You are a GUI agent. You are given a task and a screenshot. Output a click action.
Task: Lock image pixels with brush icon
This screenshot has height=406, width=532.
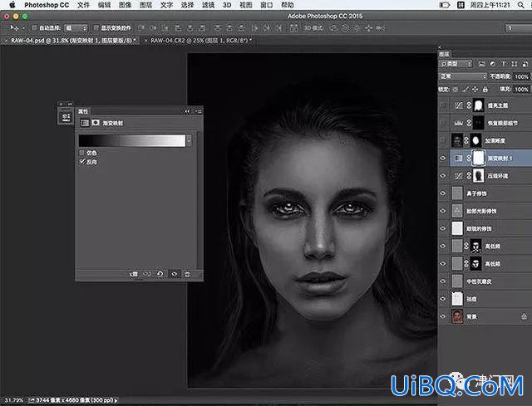[465, 90]
